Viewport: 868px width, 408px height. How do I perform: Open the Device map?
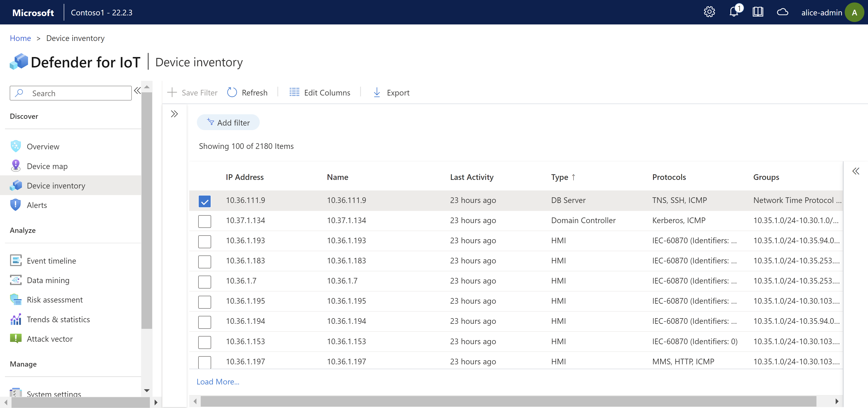coord(47,166)
